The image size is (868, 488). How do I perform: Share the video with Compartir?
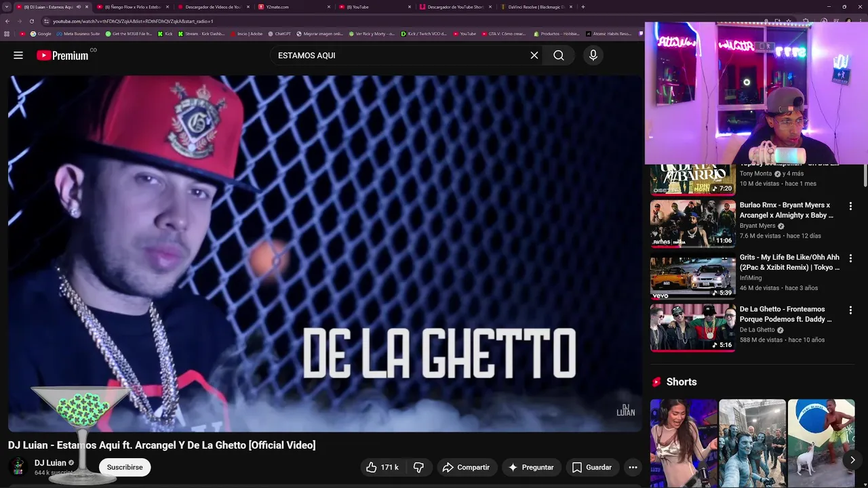[466, 467]
